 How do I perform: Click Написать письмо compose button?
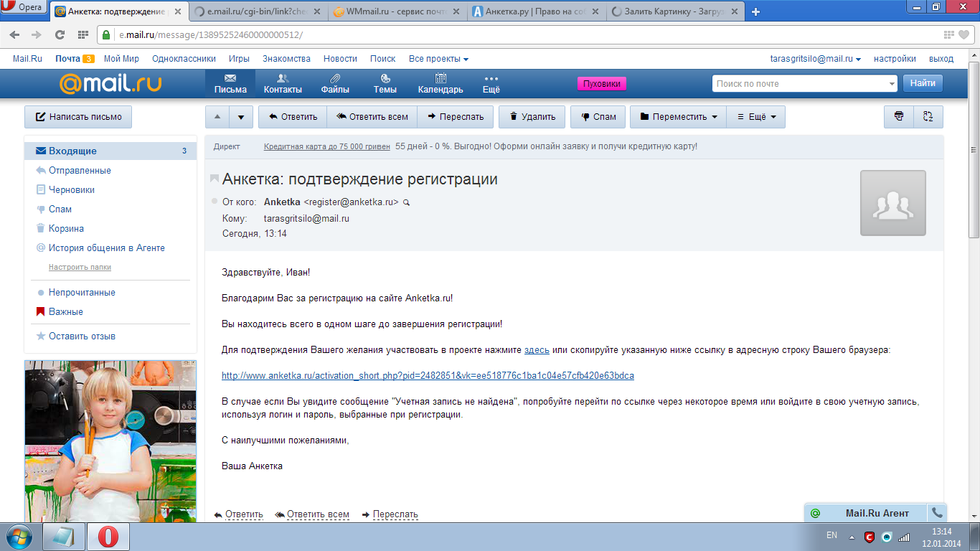78,117
